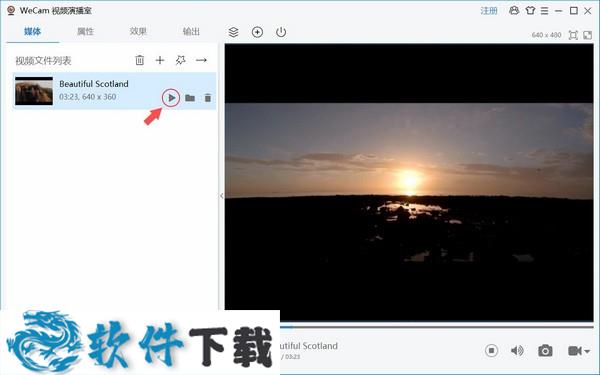Click the 注册 register link

point(489,11)
